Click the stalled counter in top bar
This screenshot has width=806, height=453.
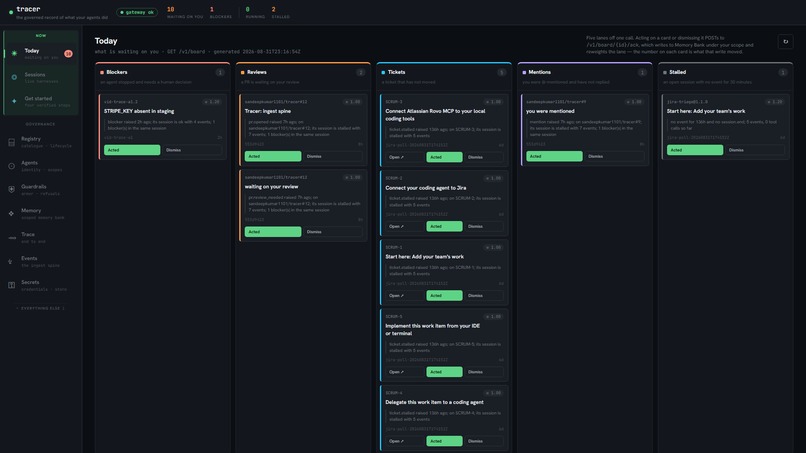[x=280, y=13]
